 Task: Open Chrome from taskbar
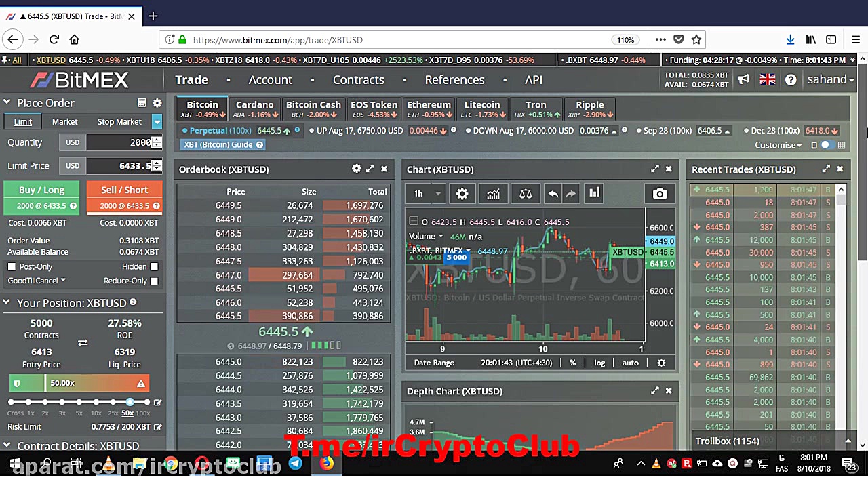point(170,464)
